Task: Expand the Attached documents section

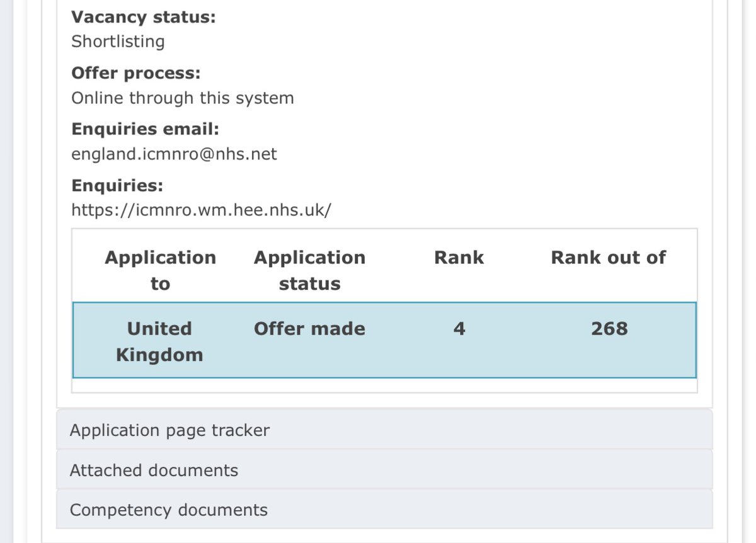Action: coord(384,470)
